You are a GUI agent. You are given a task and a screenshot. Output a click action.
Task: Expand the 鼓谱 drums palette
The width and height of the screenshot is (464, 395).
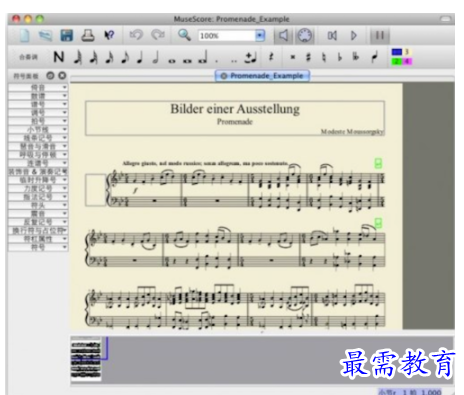38,96
